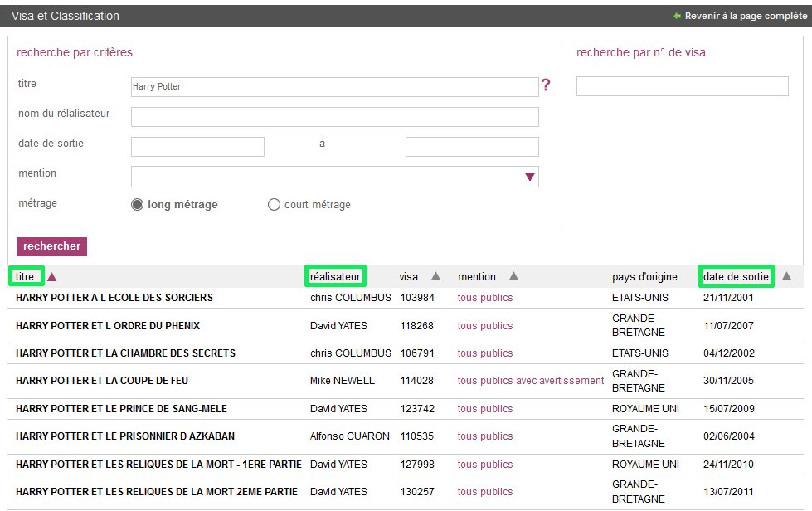Click the titre input field with Harry Potter
Screen dimensions: 812x511
(335, 87)
